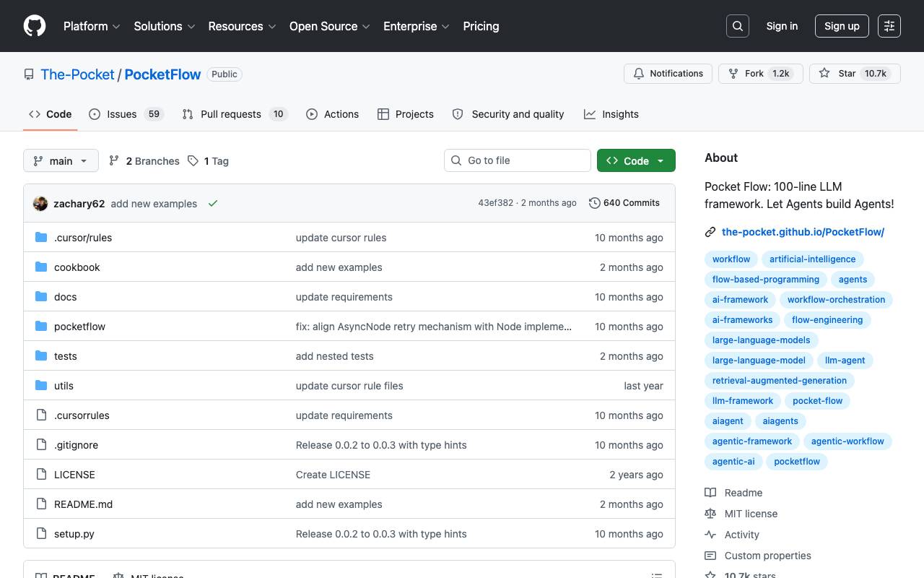Open the tests folder
This screenshot has width=924, height=578.
[66, 356]
